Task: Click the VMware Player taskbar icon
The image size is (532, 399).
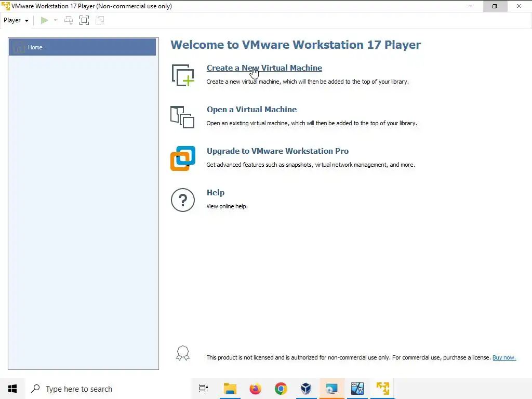Action: [x=383, y=389]
